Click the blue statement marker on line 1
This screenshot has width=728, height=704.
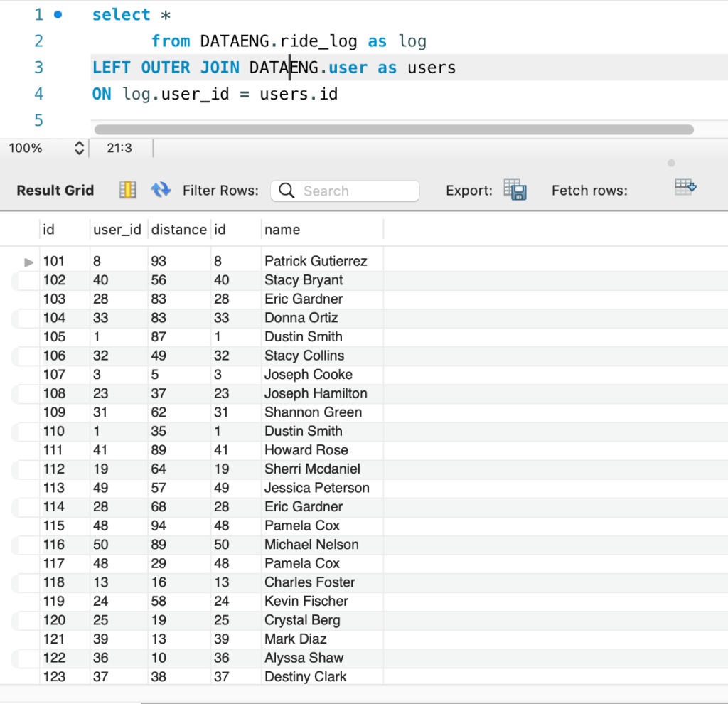[x=58, y=14]
